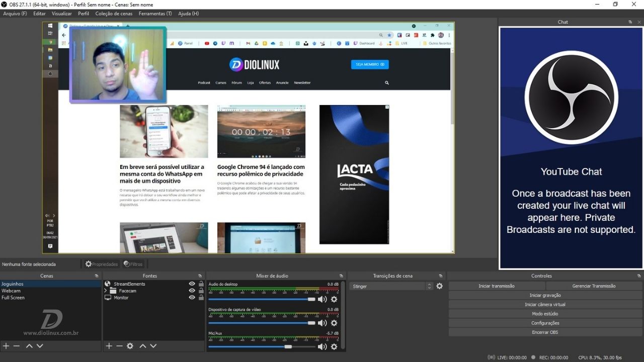Open transition properties gear next to Stinger

coord(439,286)
